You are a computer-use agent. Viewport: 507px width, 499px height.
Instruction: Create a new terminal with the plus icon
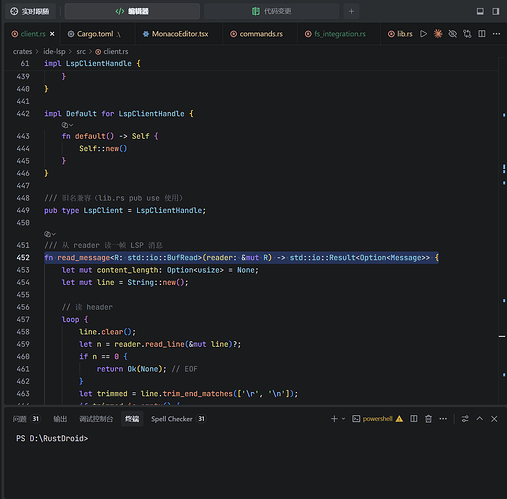tap(334, 419)
